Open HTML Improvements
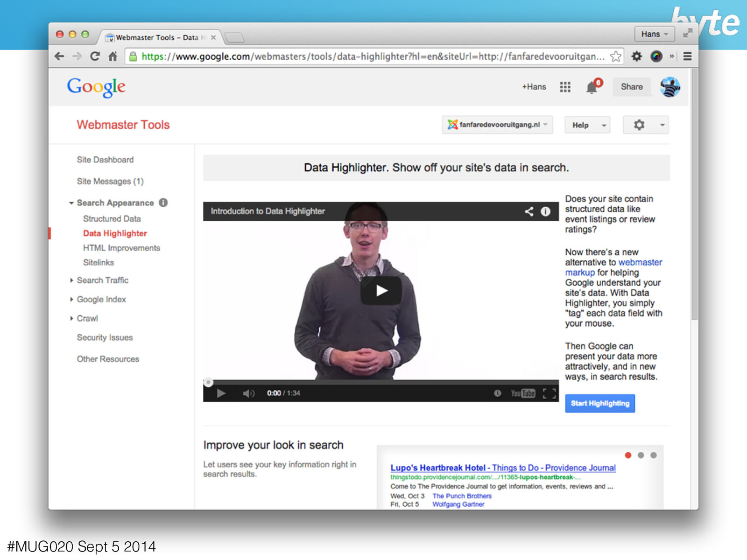 [121, 248]
